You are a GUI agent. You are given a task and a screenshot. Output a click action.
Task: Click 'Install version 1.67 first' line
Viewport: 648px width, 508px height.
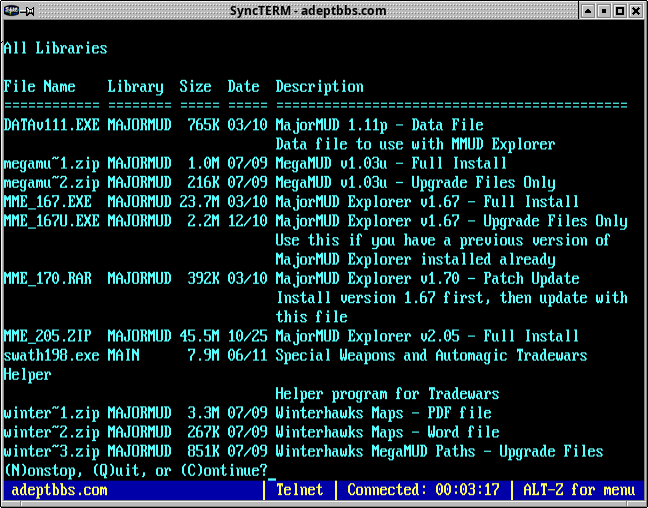coord(451,298)
